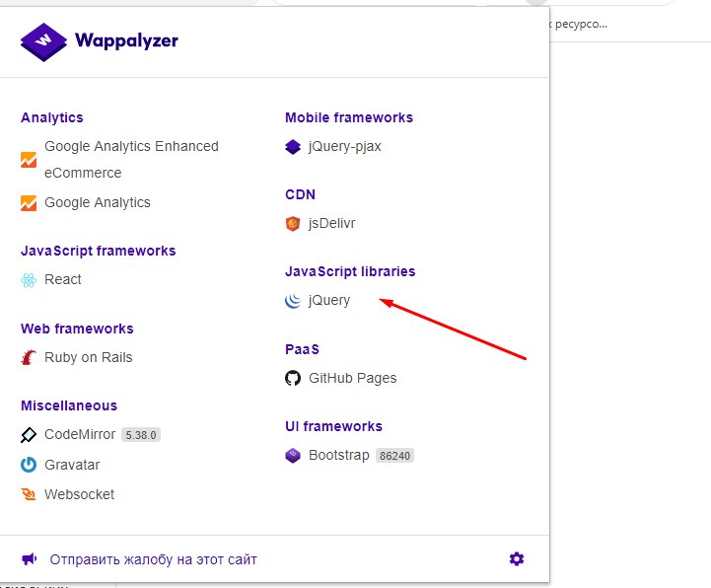
Task: Click the Wappalyzer logo icon
Action: pyautogui.click(x=43, y=41)
